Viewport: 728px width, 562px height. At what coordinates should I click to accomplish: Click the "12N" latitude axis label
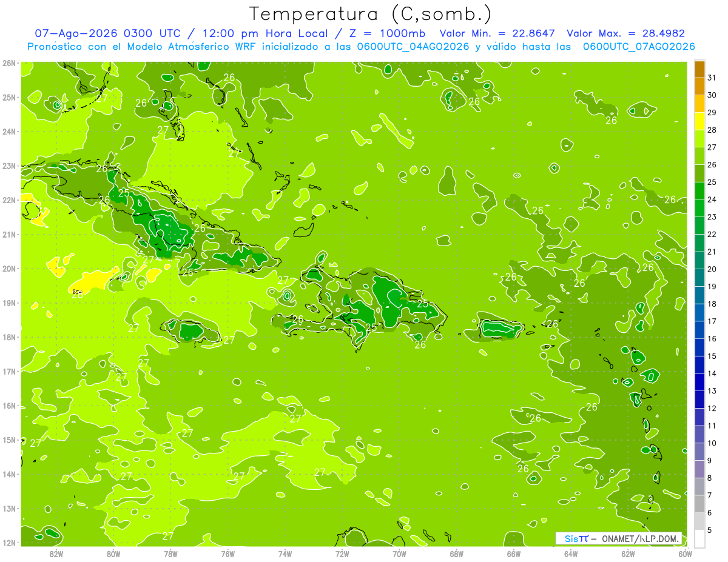9,543
